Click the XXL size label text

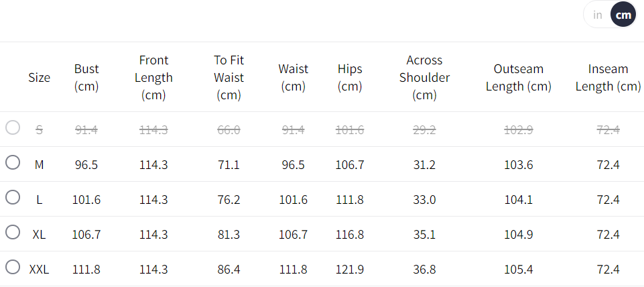coord(39,270)
